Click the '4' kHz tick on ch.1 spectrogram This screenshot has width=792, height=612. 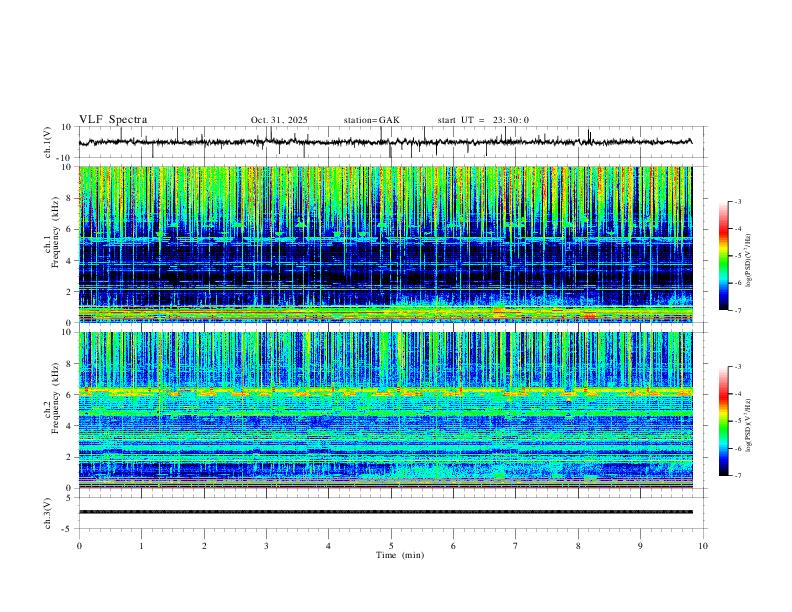tap(70, 261)
